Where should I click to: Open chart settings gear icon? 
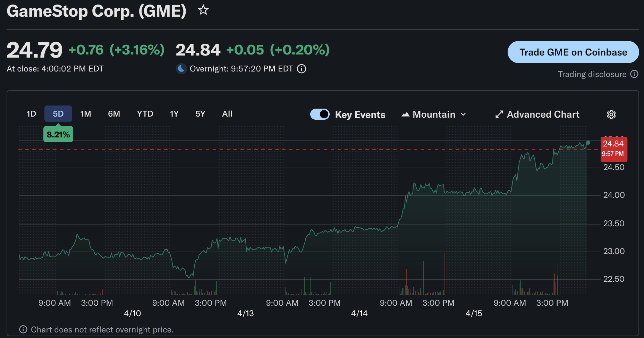tap(611, 115)
